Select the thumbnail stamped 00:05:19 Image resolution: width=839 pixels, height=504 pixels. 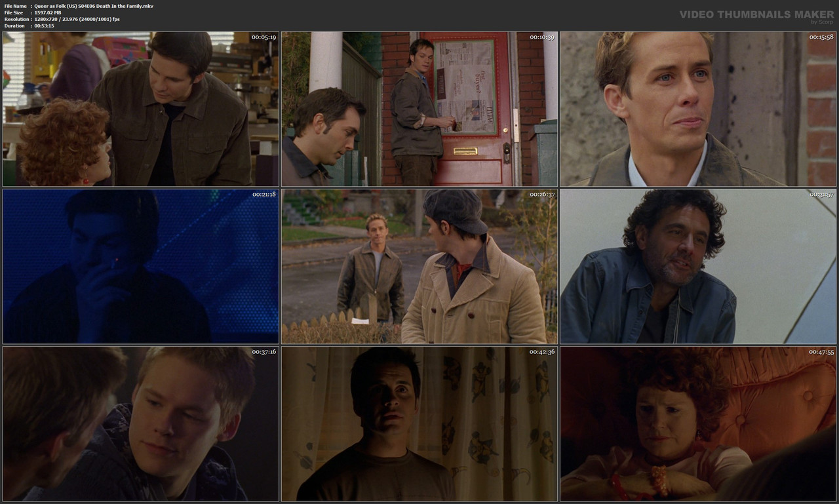(x=141, y=109)
